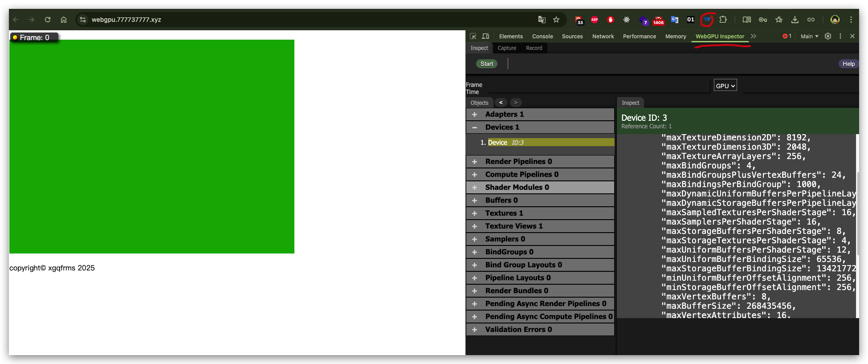Switch to the Elements tab
This screenshot has width=868, height=364.
[x=511, y=37]
